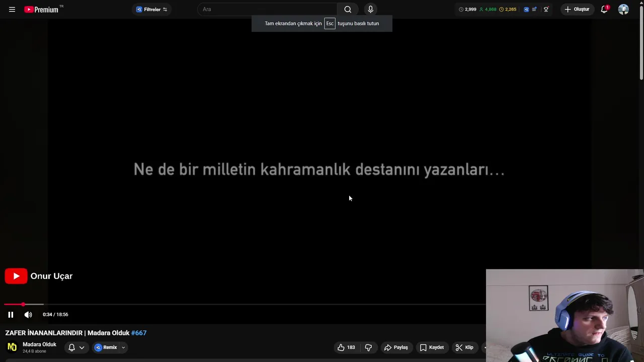This screenshot has height=362, width=644.
Task: Like the video with 183 likes
Action: tap(346, 347)
